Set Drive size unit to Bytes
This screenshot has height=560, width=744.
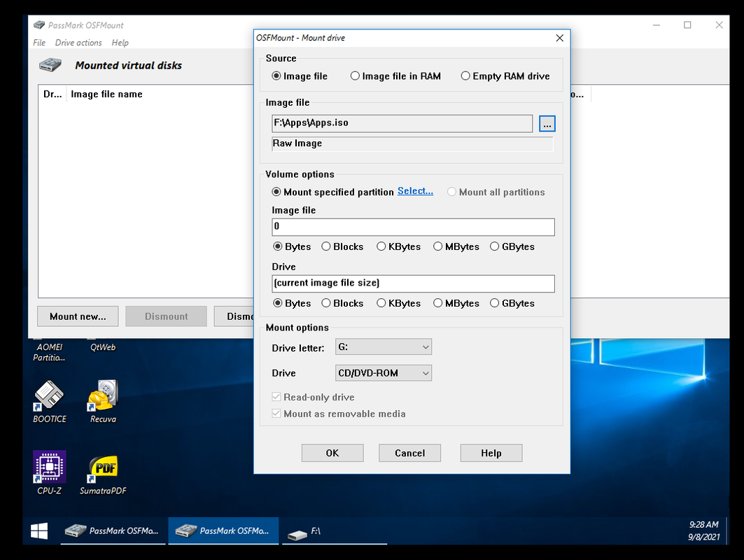coord(292,303)
